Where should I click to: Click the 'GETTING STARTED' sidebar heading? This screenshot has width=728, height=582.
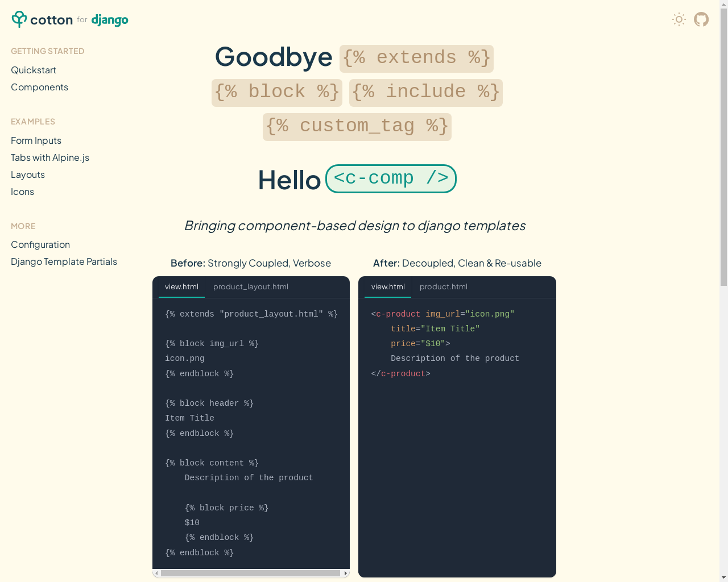(48, 51)
